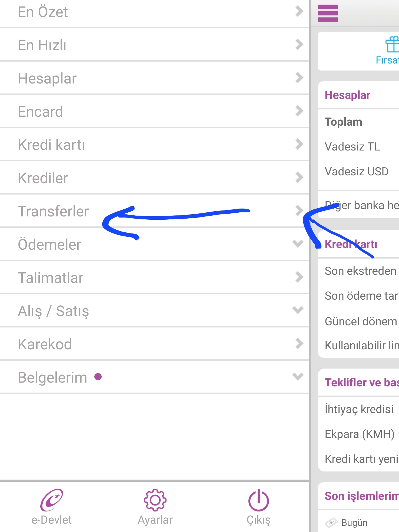This screenshot has height=532, width=399.
Task: Expand the Ödemeler section chevron
Action: tap(298, 243)
